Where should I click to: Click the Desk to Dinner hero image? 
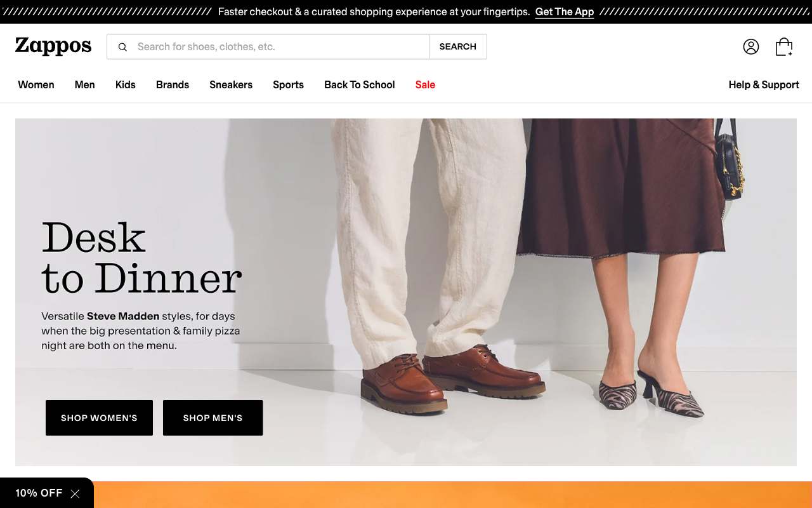coord(406,292)
